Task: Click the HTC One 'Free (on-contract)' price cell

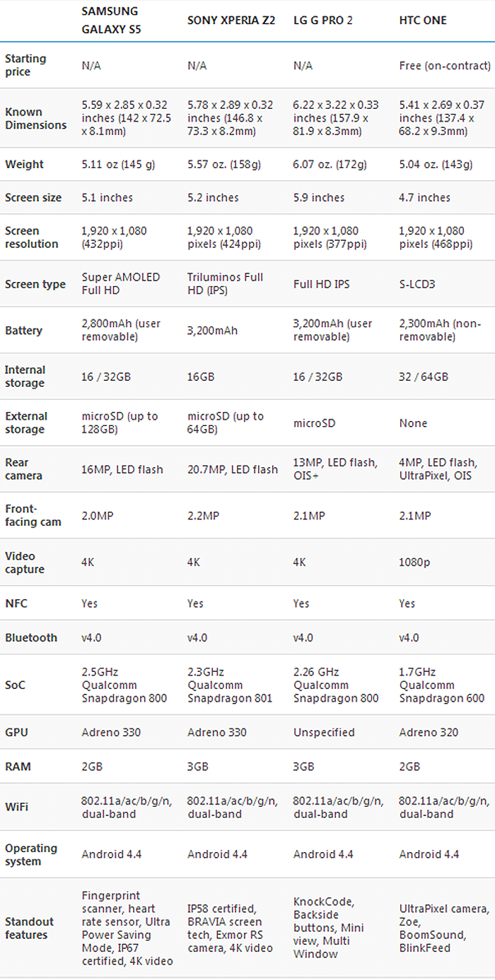Action: pos(445,65)
